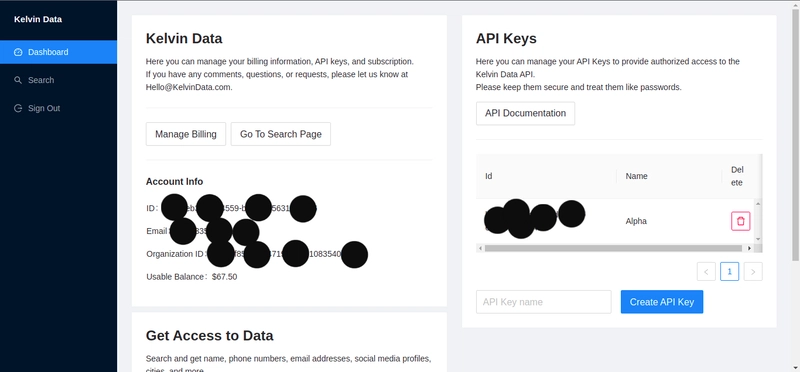The image size is (800, 372).
Task: Go to next page of API keys
Action: pyautogui.click(x=753, y=271)
